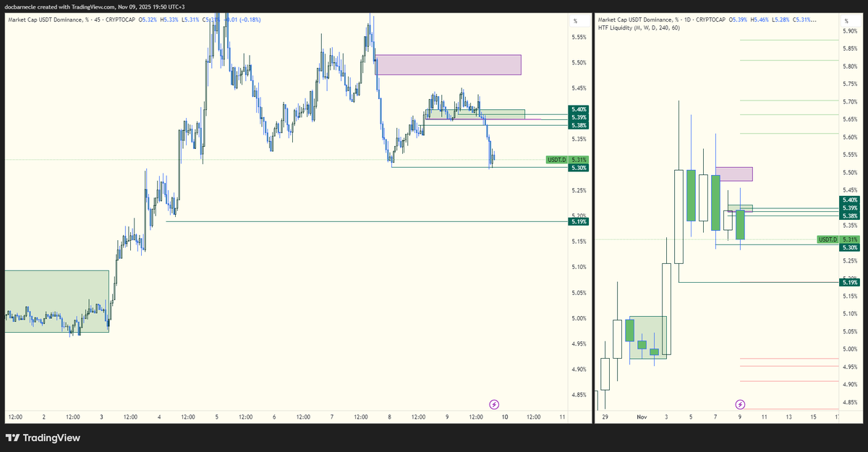Click the 5.31% current price label, left chart
This screenshot has height=452, width=868.
[579, 160]
